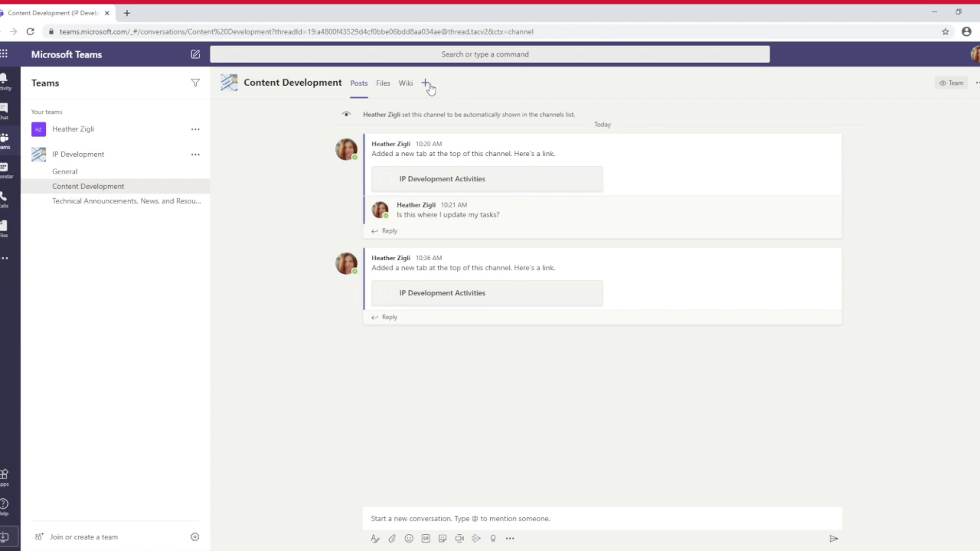
Task: Click the Content Development channel icon
Action: pyautogui.click(x=229, y=83)
